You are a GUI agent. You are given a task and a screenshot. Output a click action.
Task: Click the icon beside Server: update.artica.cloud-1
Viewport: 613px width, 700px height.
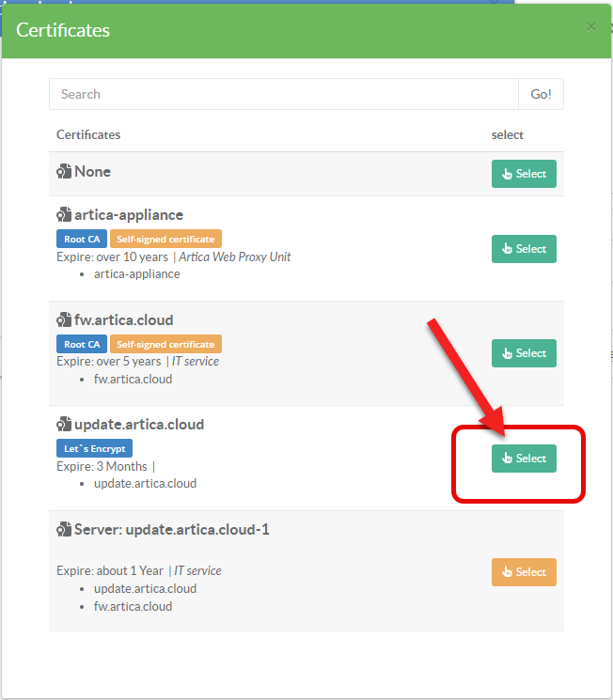(x=64, y=530)
